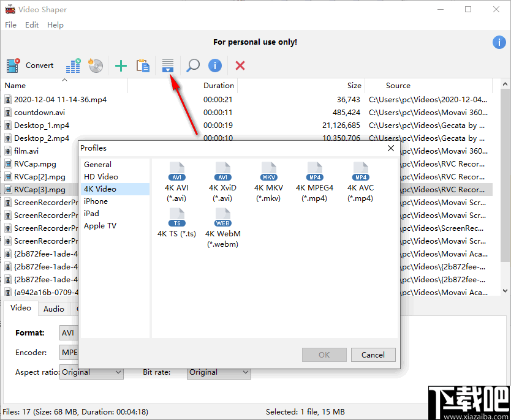Screen dimensions: 511x420
Task: Add files with green plus icon
Action: coord(121,66)
